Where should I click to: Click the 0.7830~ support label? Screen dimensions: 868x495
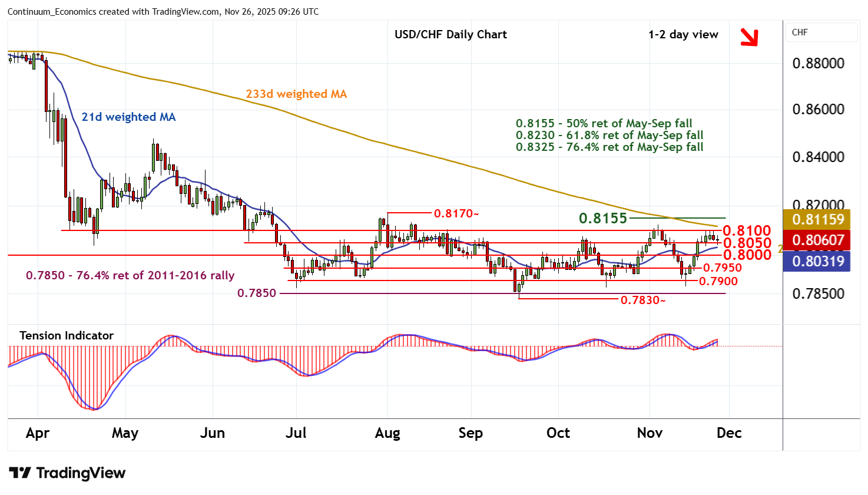642,301
